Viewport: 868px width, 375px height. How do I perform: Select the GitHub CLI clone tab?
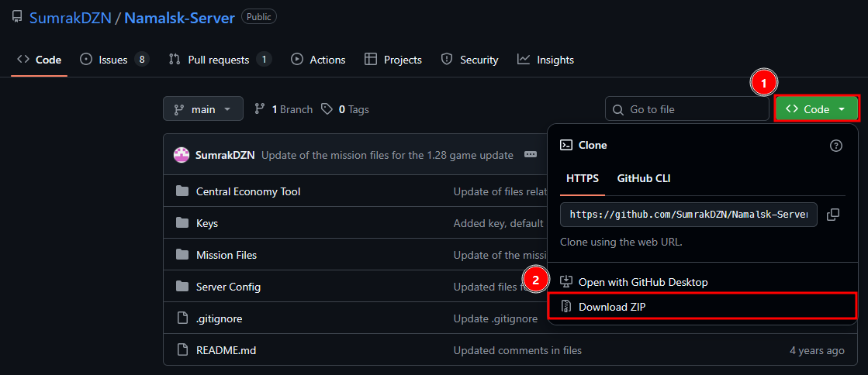[x=644, y=179]
